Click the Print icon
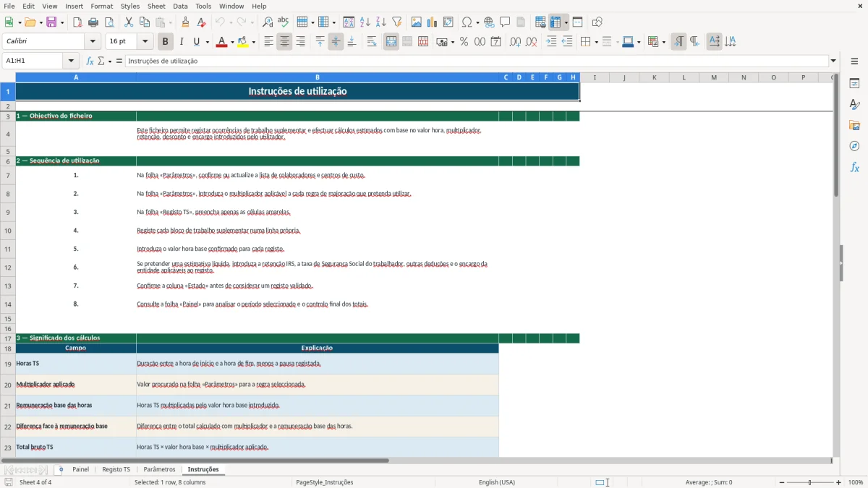Viewport: 868px width, 488px height. (93, 22)
